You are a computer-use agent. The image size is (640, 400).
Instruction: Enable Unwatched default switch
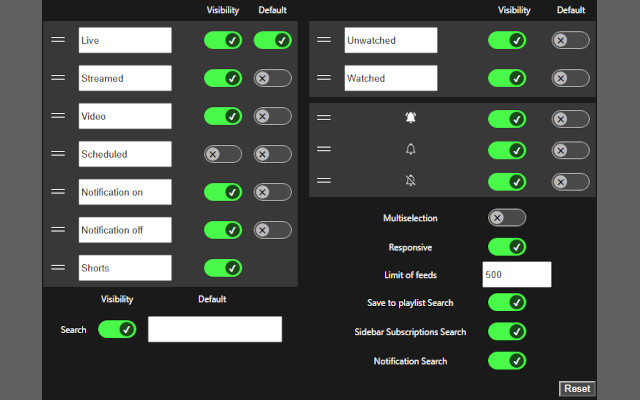click(x=571, y=40)
